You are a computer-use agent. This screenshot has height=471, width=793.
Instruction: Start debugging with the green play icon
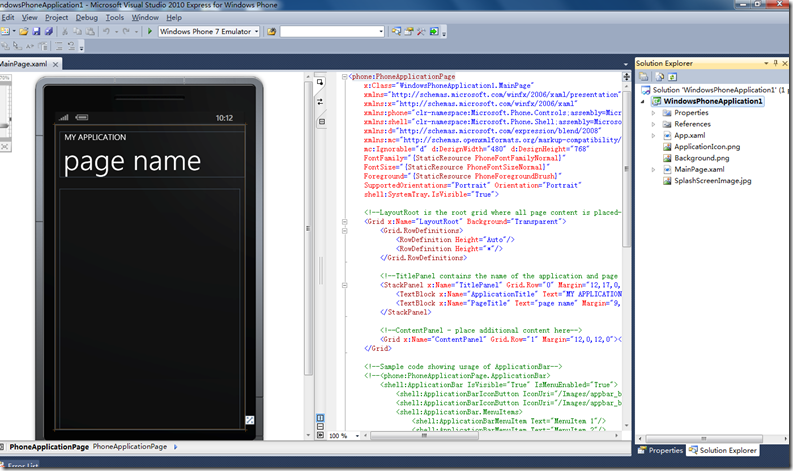pos(150,31)
